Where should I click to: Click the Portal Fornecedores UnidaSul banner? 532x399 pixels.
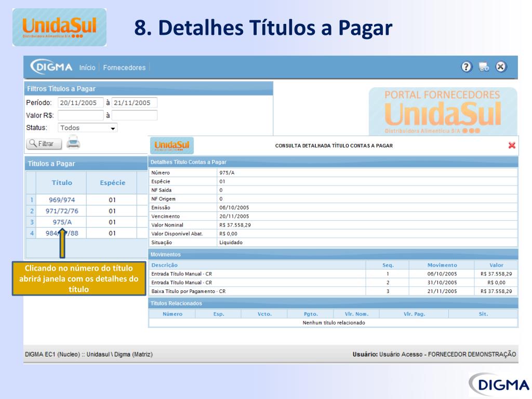[443, 112]
